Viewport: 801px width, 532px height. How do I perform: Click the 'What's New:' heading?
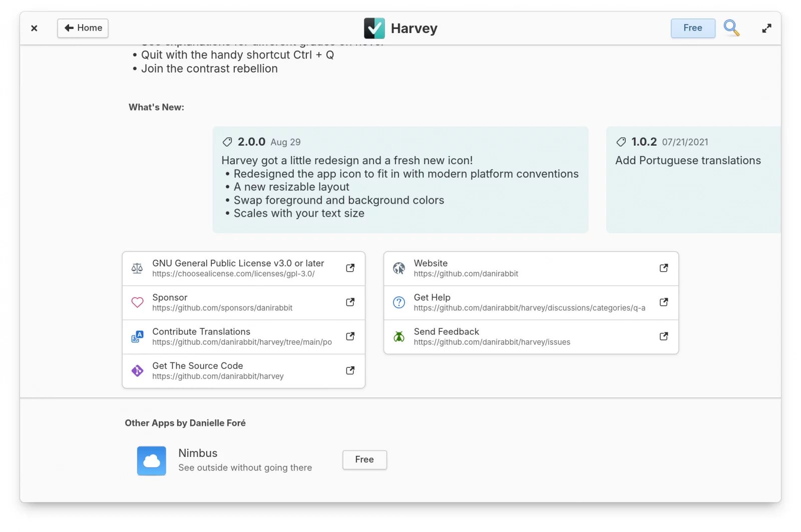pos(156,107)
